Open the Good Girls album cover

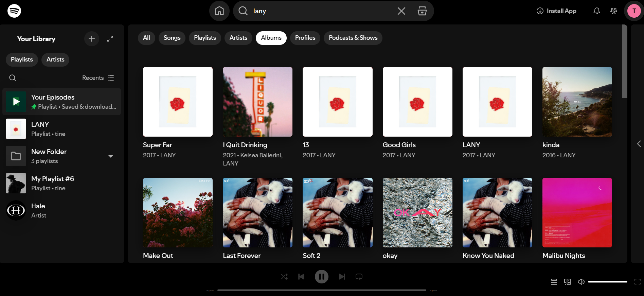click(x=417, y=102)
